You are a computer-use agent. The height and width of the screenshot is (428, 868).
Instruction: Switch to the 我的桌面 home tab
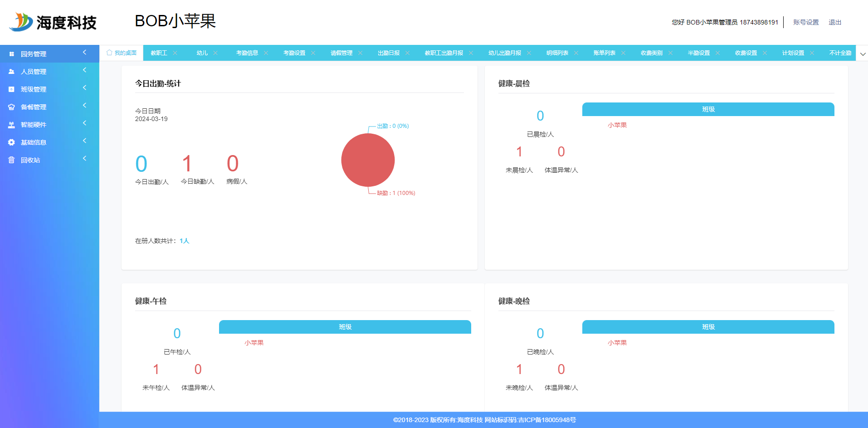(x=122, y=53)
